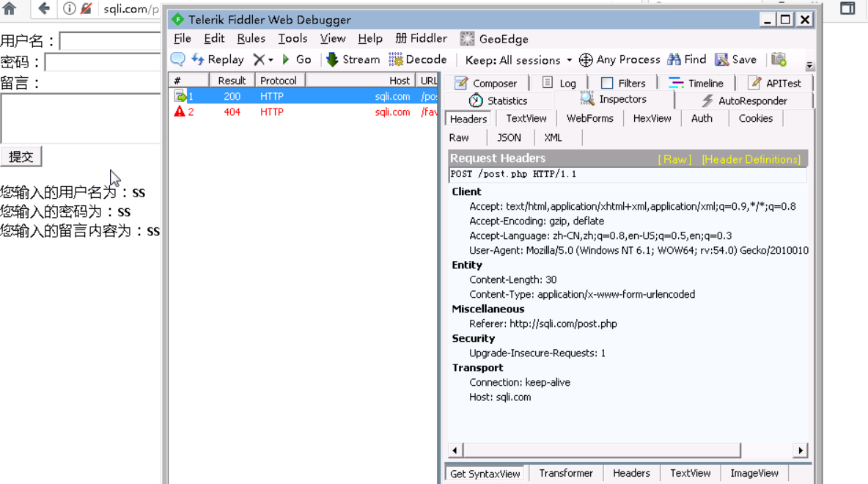The height and width of the screenshot is (484, 868).
Task: Expand the toolbar overflow arrow
Action: coord(809,65)
